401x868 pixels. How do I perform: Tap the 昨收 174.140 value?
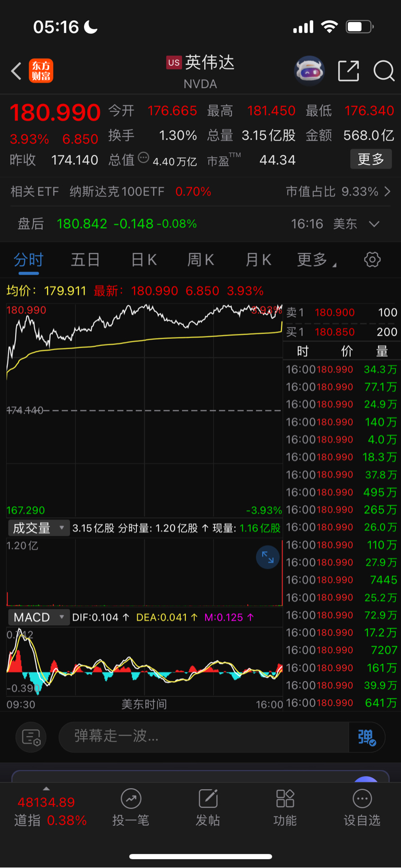pyautogui.click(x=75, y=160)
